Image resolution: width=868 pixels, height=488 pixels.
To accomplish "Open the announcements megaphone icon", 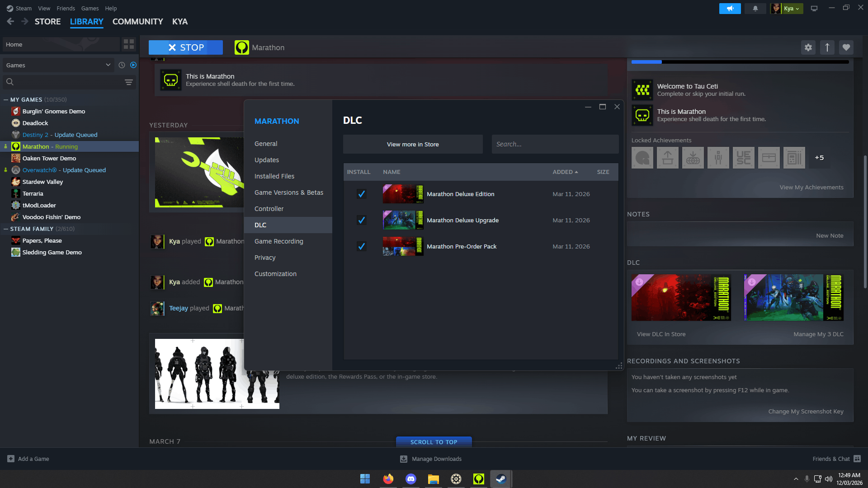I will point(730,9).
